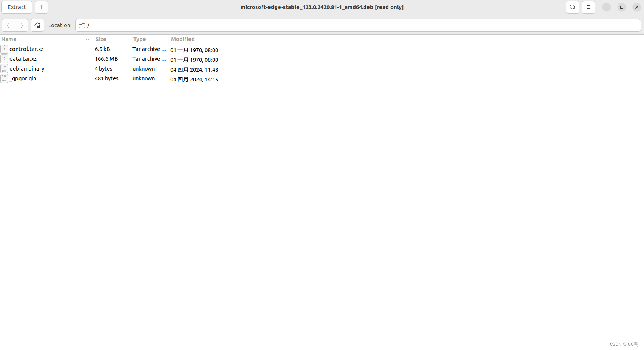The width and height of the screenshot is (644, 350).
Task: Click the data.tar.xz archive icon
Action: click(x=4, y=58)
